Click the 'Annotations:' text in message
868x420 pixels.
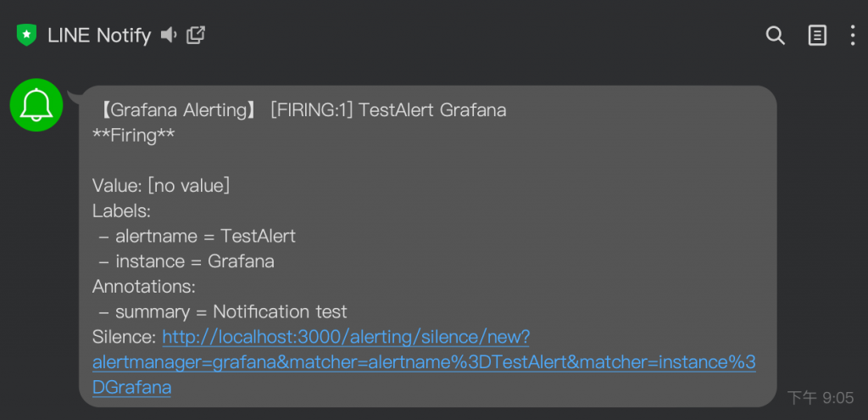pos(144,286)
